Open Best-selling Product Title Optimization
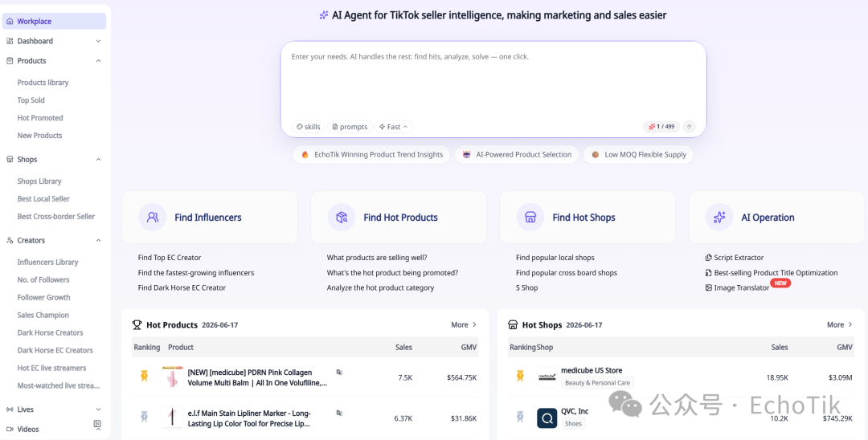 [772, 272]
